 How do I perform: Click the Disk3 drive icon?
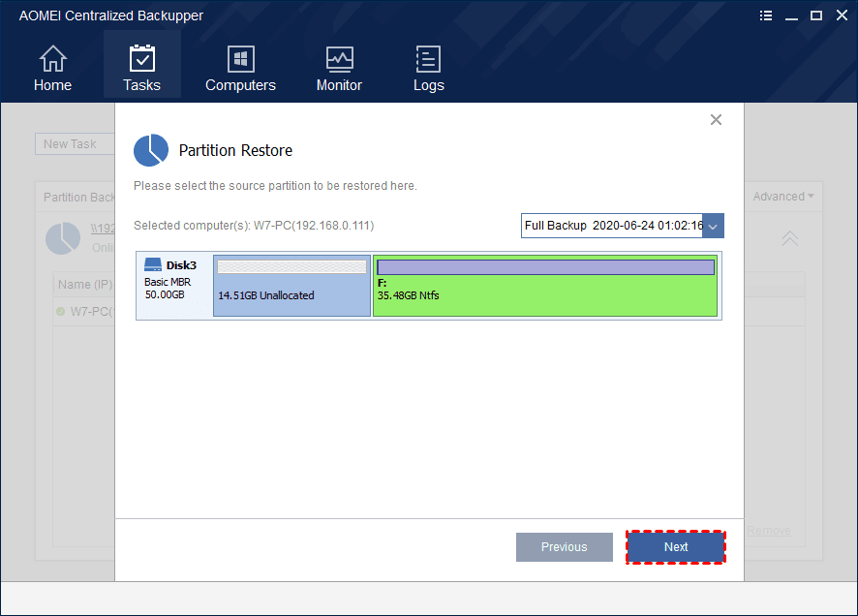tap(153, 264)
